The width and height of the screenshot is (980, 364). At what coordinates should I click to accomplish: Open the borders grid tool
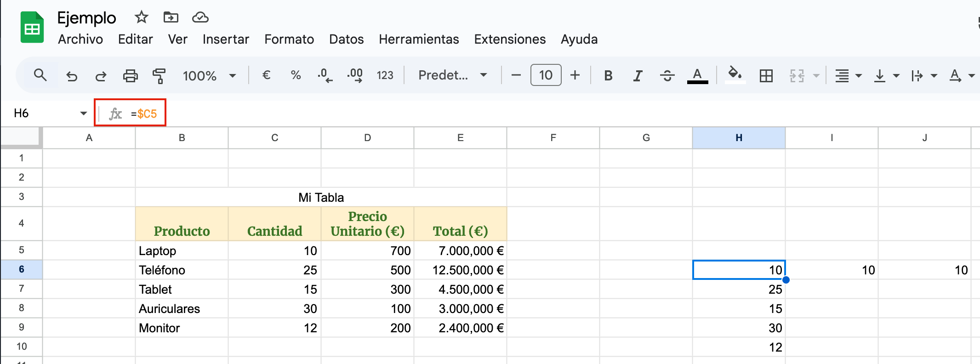tap(766, 76)
